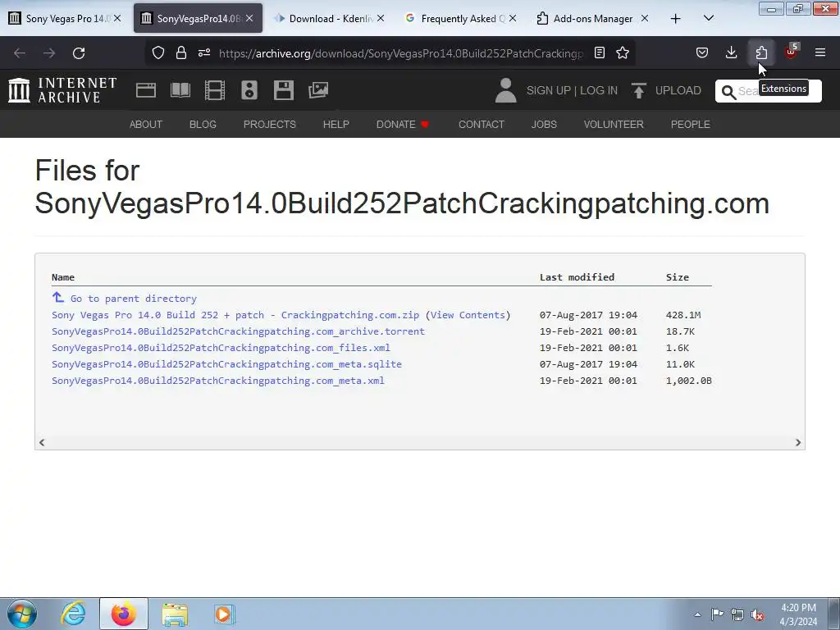Open site permissions icon in address bar
This screenshot has width=840, height=630.
point(204,52)
